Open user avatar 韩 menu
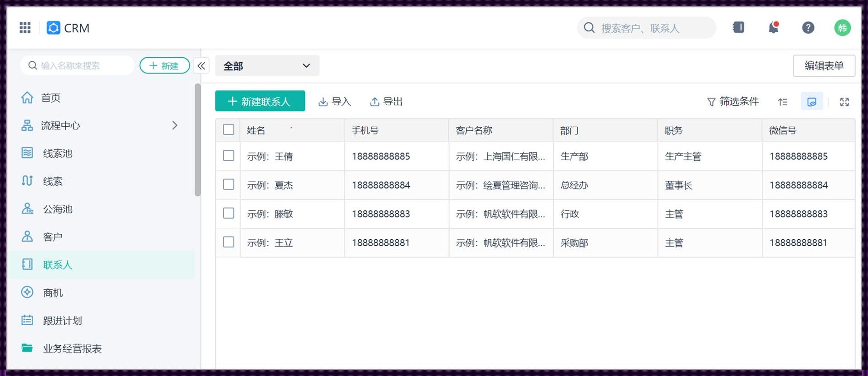 [x=842, y=28]
